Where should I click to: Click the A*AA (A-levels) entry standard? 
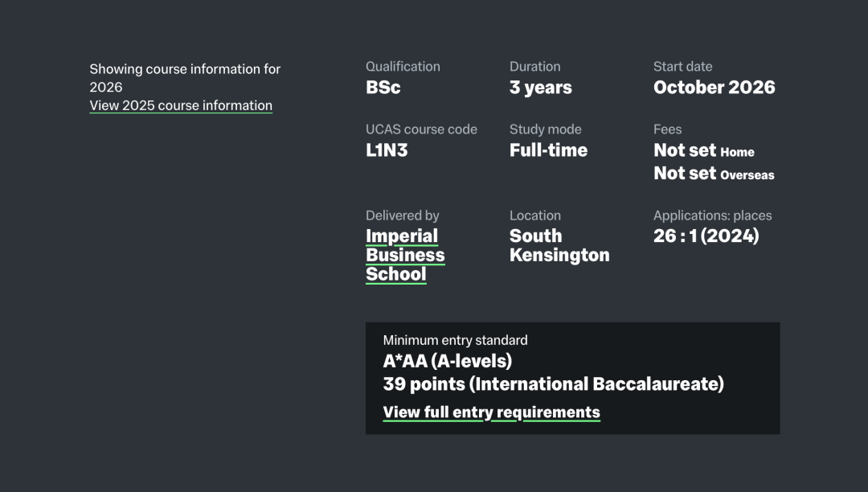(x=448, y=362)
